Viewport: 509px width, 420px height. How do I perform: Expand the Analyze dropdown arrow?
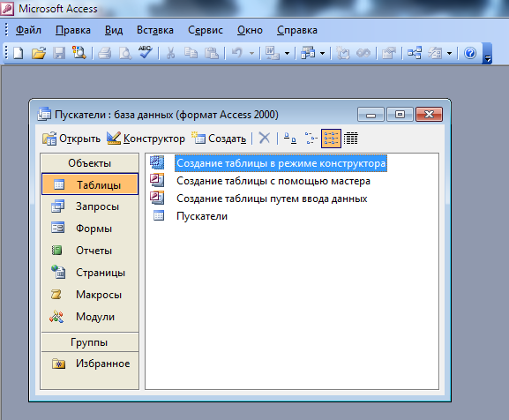click(322, 53)
